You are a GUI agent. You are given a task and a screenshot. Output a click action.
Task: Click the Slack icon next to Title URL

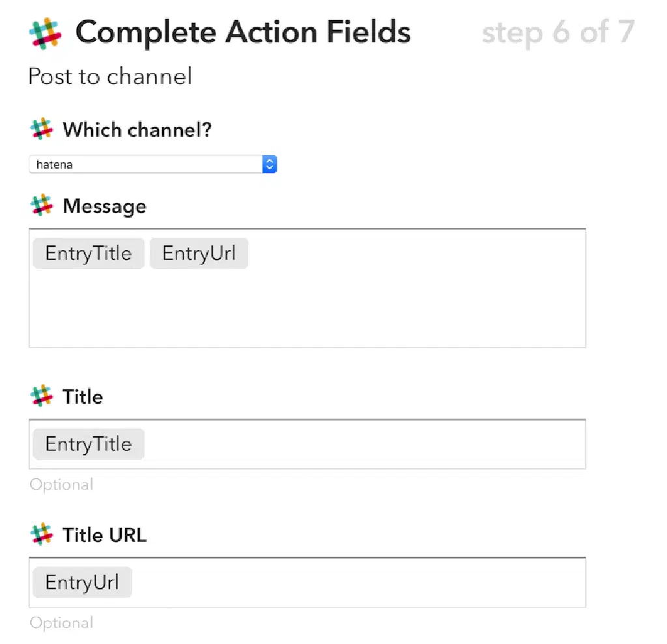point(42,535)
